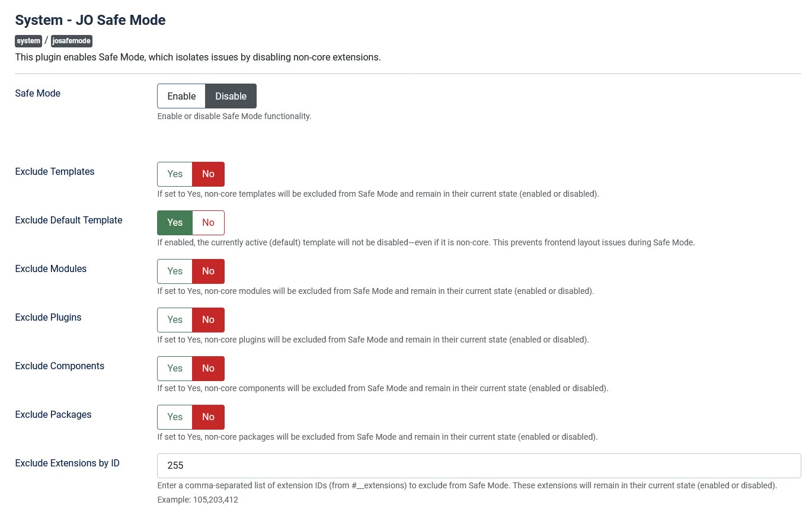Set Exclude Templates to No

(208, 174)
